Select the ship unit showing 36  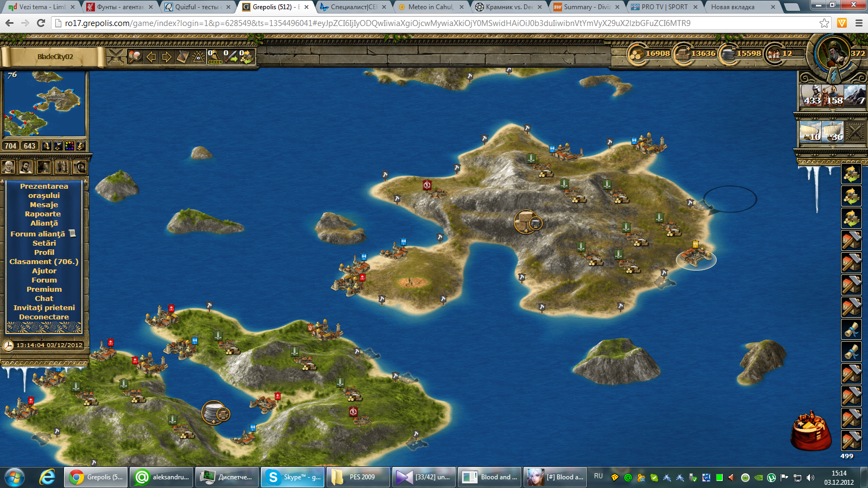pyautogui.click(x=833, y=132)
